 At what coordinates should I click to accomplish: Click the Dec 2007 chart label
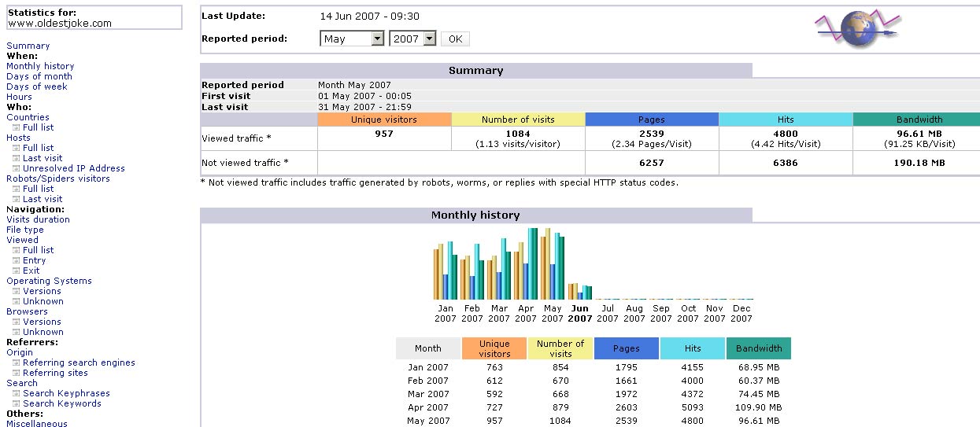point(741,314)
